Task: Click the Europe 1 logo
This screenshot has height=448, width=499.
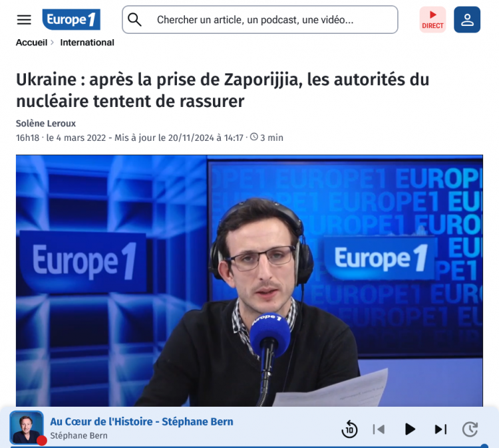Action: 71,19
